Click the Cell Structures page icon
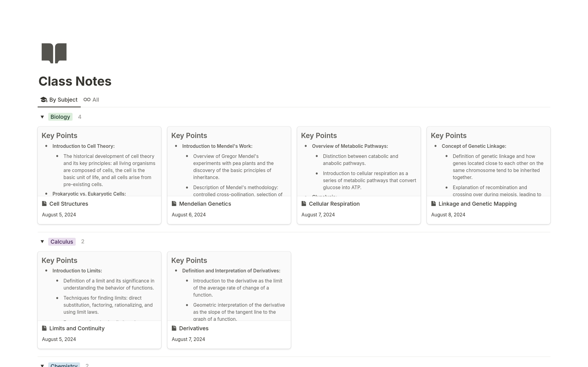The width and height of the screenshot is (588, 367). pyautogui.click(x=44, y=204)
